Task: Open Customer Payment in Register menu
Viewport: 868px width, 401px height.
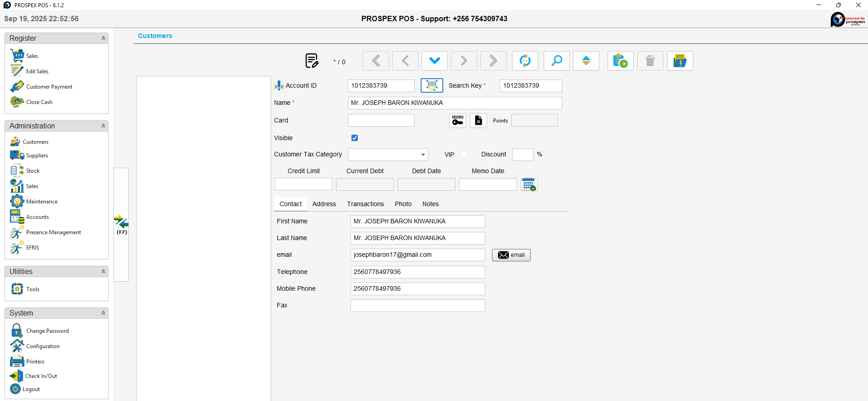Action: tap(49, 87)
